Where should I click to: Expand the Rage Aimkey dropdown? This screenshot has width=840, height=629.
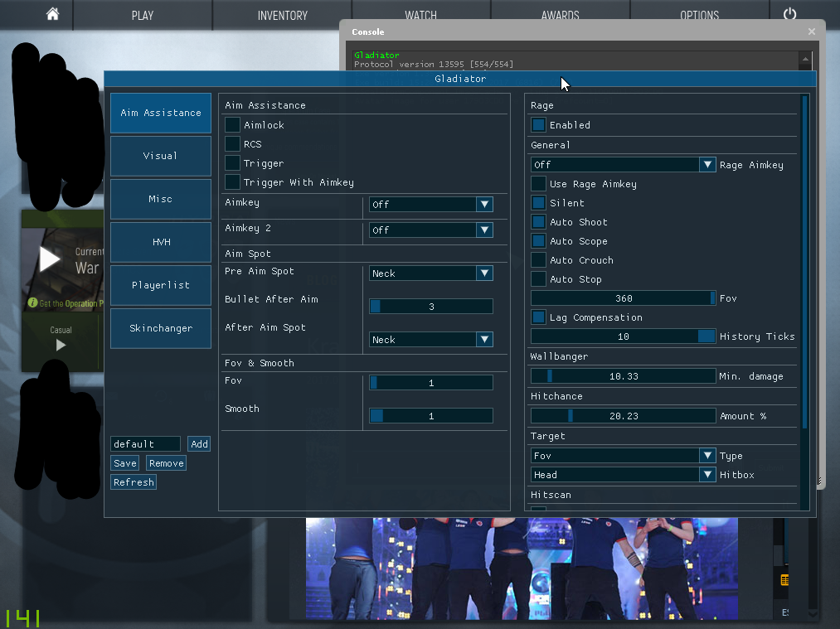(x=623, y=165)
